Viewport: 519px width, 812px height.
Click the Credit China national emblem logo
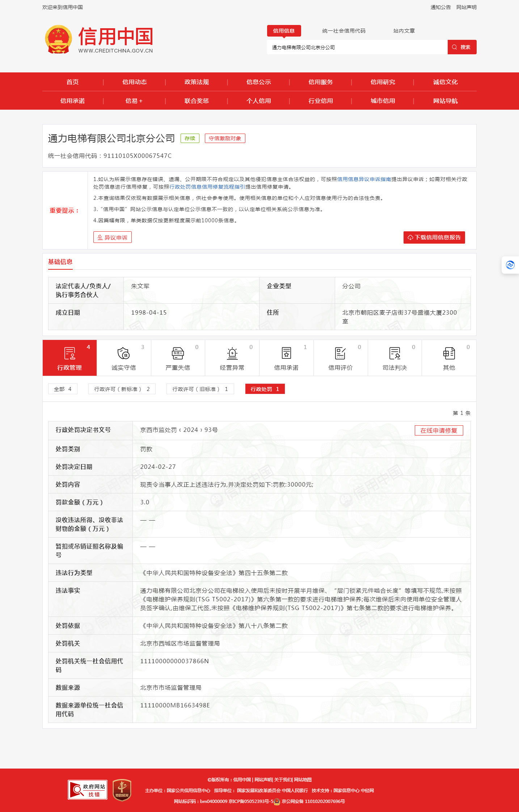click(58, 39)
